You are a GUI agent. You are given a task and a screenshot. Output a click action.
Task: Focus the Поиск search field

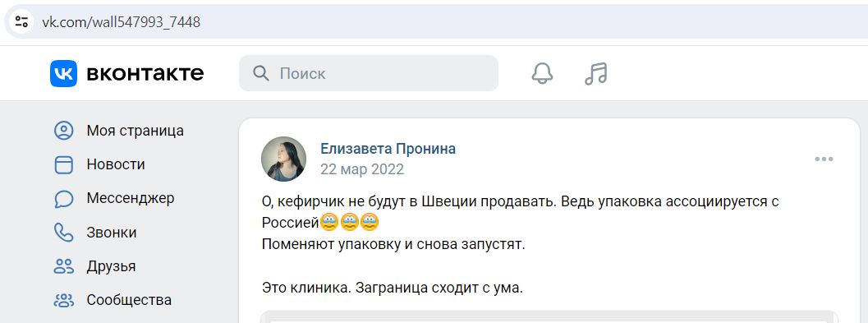pos(369,73)
